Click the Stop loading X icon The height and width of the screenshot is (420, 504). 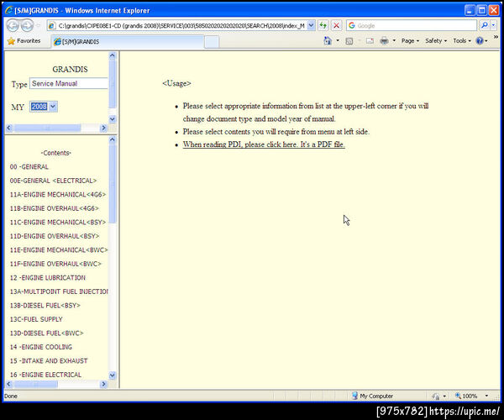coord(336,25)
